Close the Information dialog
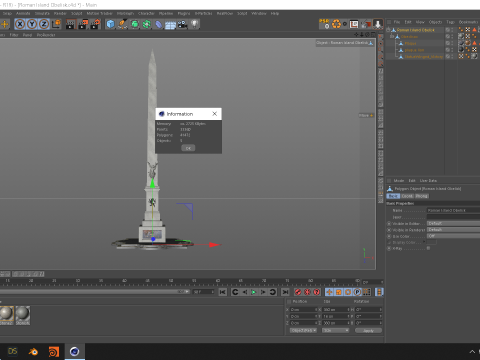 [x=215, y=114]
